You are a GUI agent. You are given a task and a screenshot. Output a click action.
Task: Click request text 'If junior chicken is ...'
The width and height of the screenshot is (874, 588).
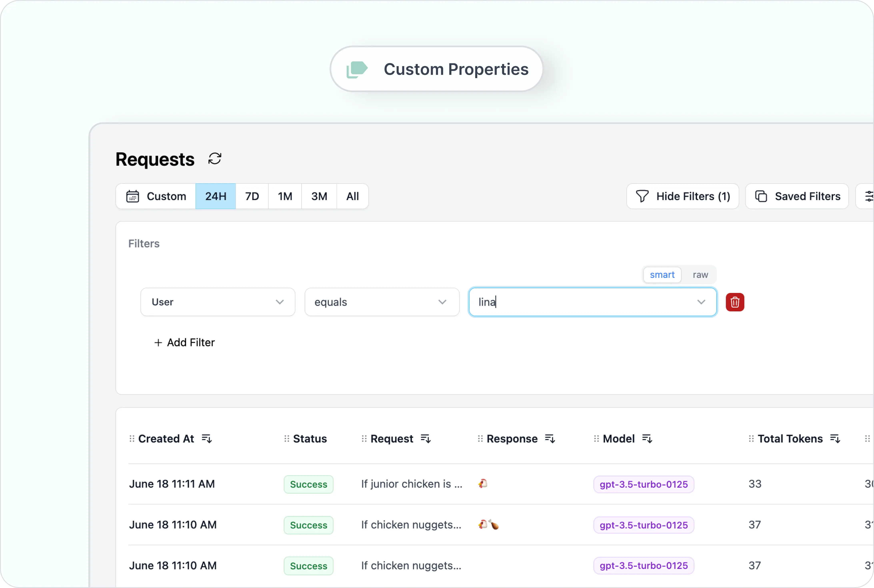click(412, 484)
